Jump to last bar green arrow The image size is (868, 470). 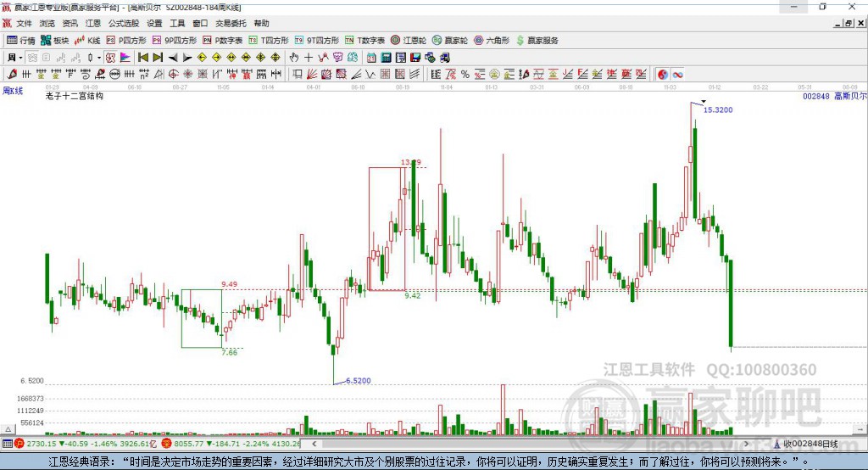tap(158, 58)
